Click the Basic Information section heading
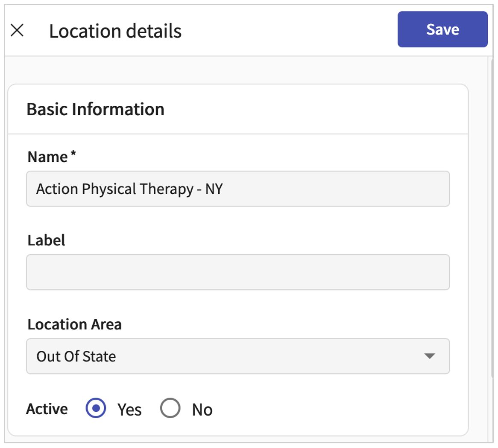Viewport: 498px width, 448px height. pos(95,109)
